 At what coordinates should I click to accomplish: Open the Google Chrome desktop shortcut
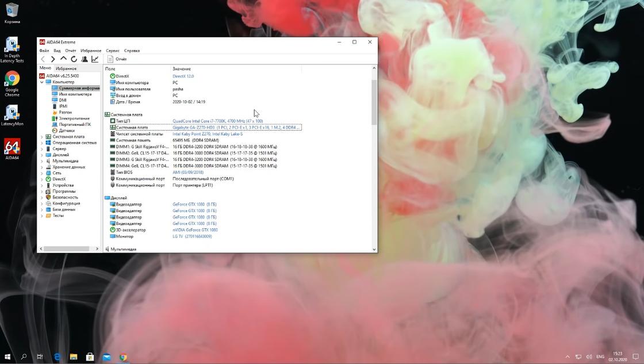click(12, 84)
